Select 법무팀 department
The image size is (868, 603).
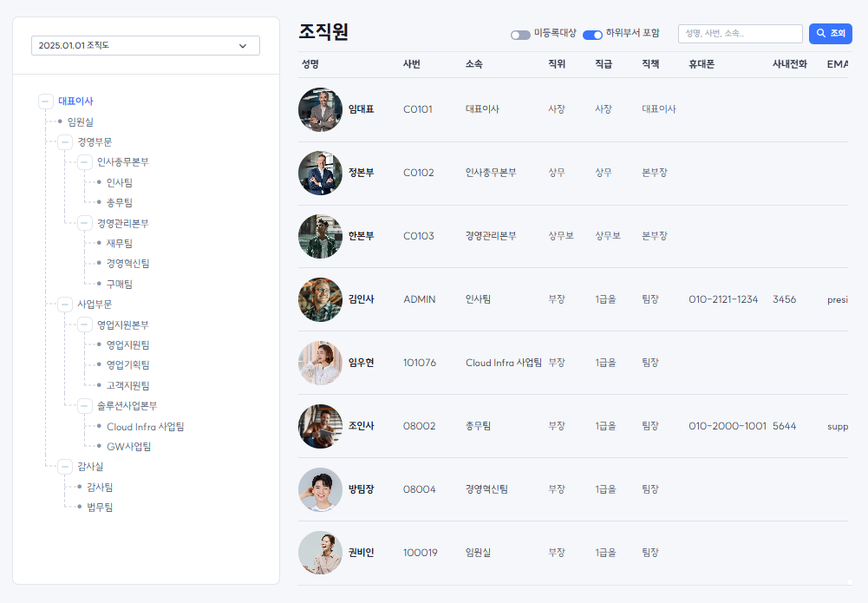coord(100,508)
